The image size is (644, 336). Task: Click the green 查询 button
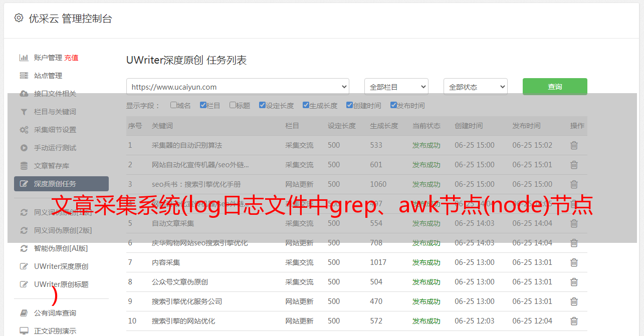pos(554,87)
